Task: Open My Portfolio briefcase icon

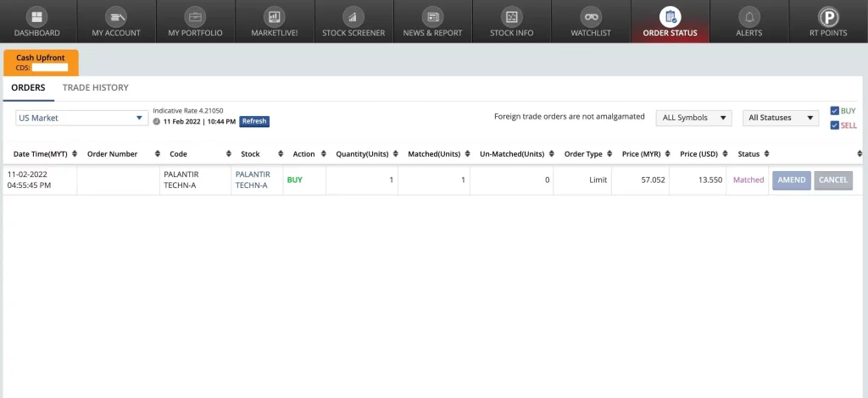Action: click(x=195, y=17)
